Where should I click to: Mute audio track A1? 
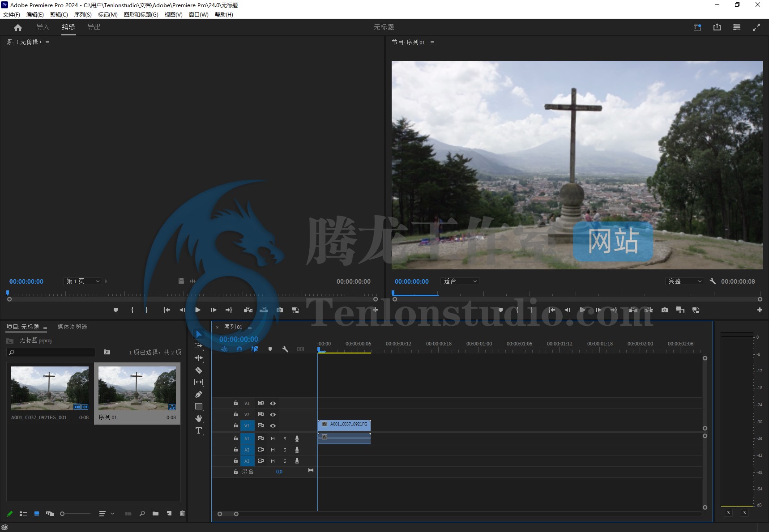pos(273,439)
